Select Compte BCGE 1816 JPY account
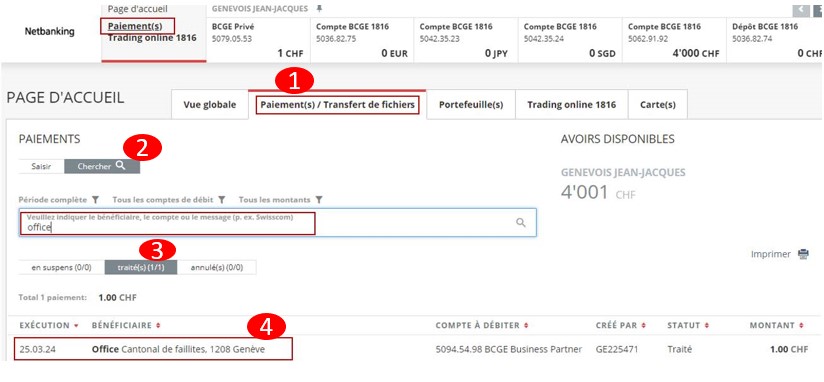 (467, 40)
